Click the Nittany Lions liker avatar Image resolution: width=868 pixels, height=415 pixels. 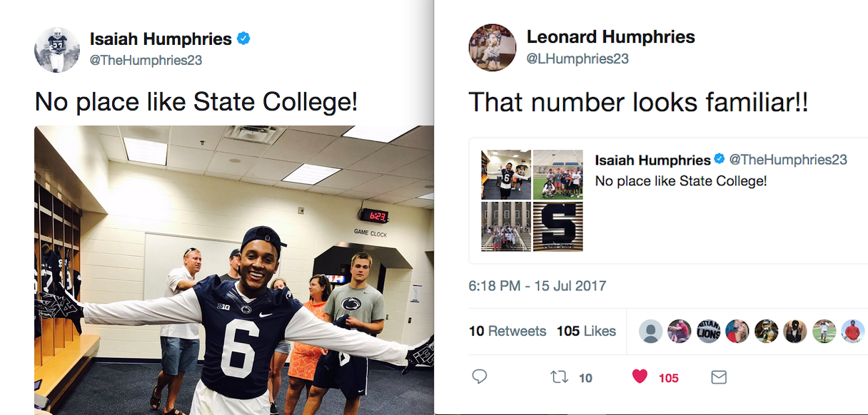click(708, 331)
